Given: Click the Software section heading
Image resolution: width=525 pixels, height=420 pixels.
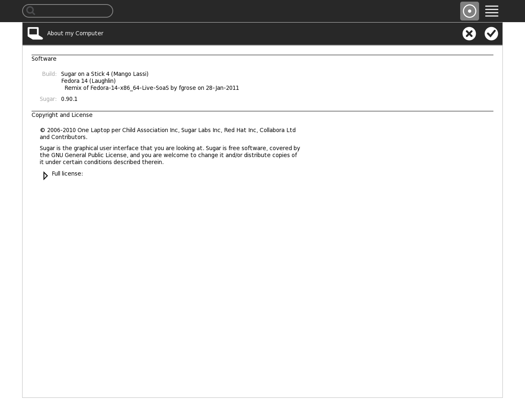Looking at the screenshot, I should point(44,59).
